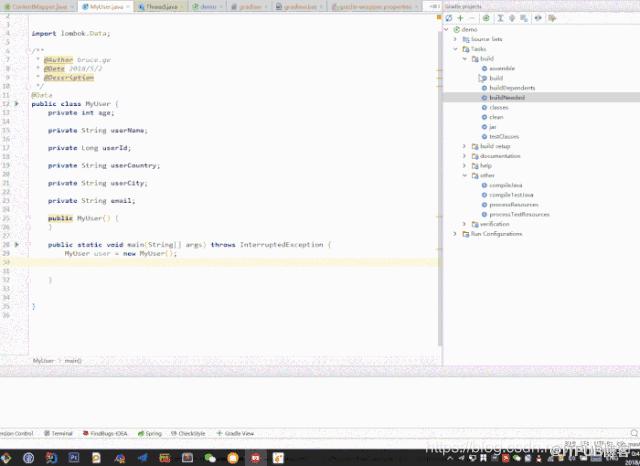The image size is (640, 466).
Task: Click the orange inspection indicator above scrollbar
Action: (439, 18)
